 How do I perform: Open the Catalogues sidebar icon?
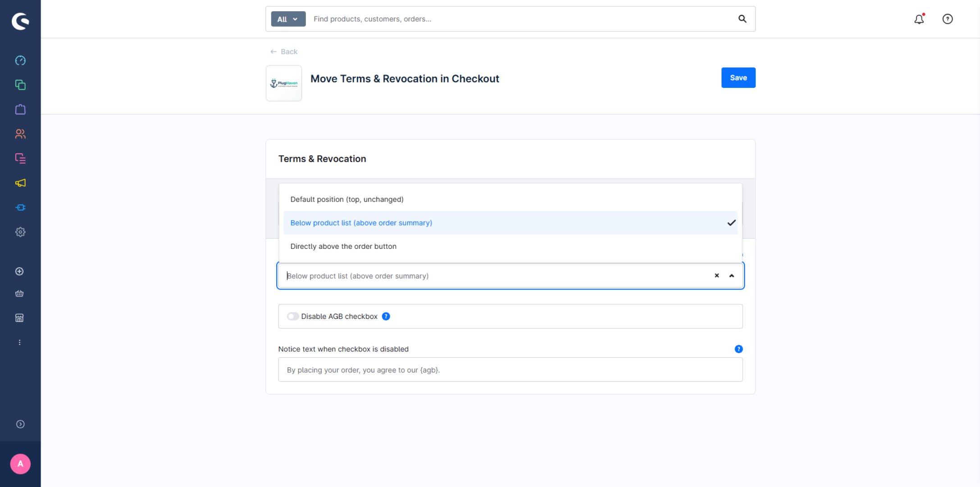tap(20, 85)
